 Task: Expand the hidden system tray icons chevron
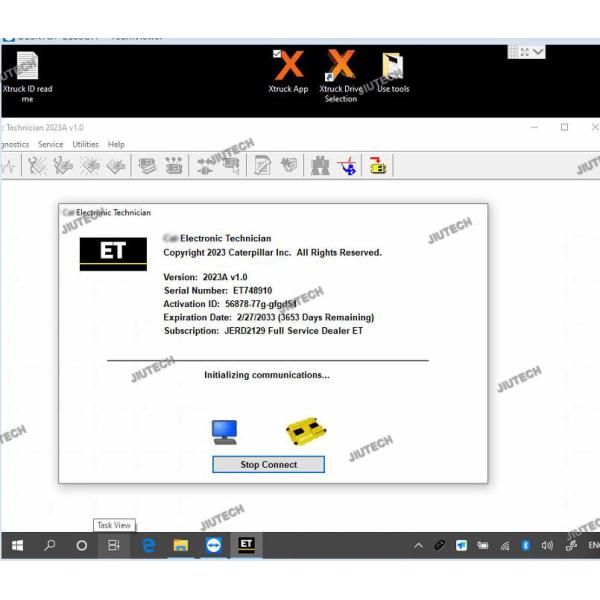(418, 545)
